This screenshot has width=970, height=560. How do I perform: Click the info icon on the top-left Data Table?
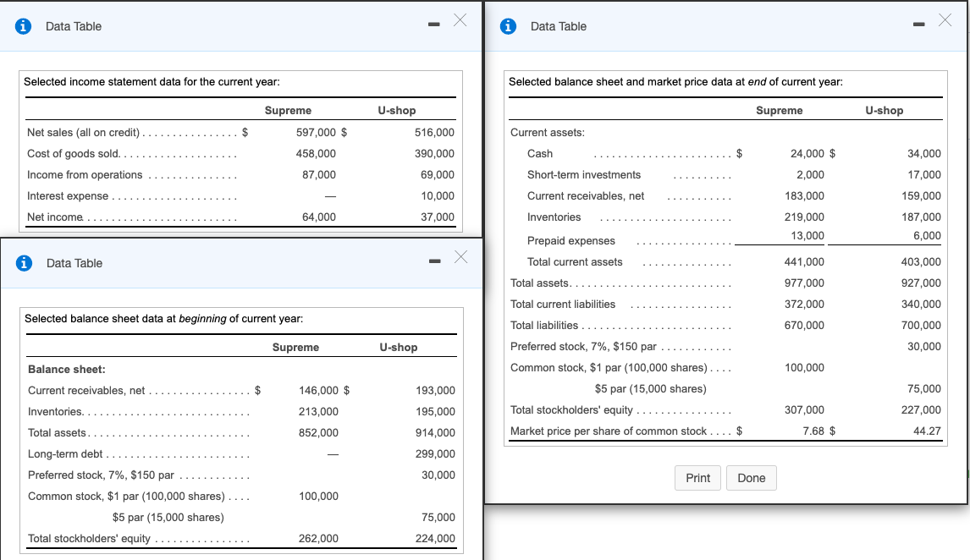click(x=23, y=26)
